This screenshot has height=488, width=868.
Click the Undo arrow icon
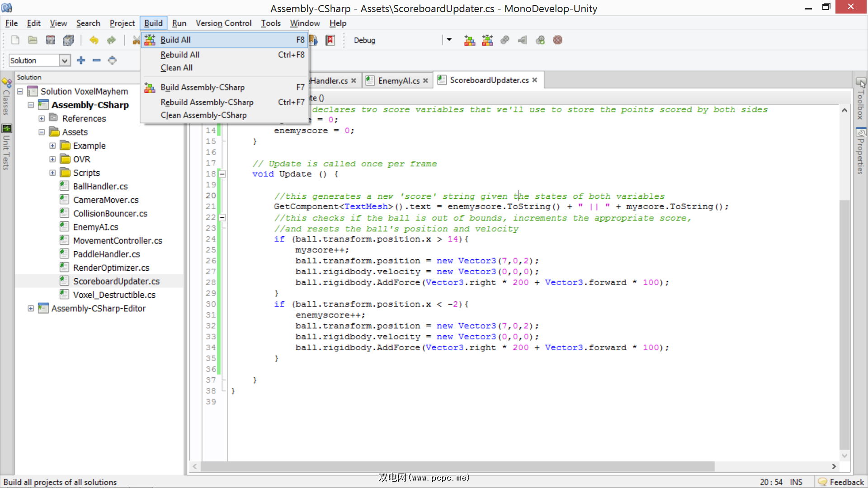pos(94,40)
